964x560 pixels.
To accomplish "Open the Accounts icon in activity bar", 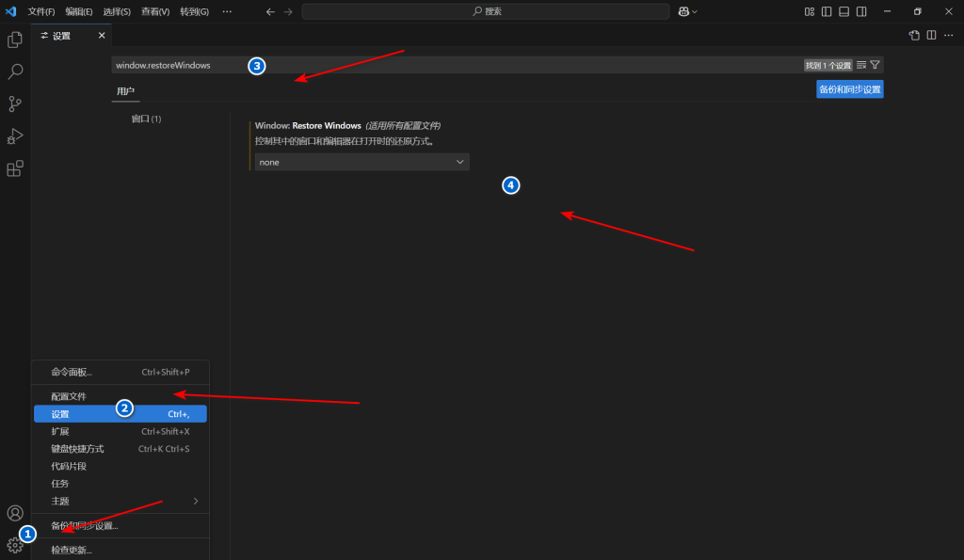I will click(15, 513).
